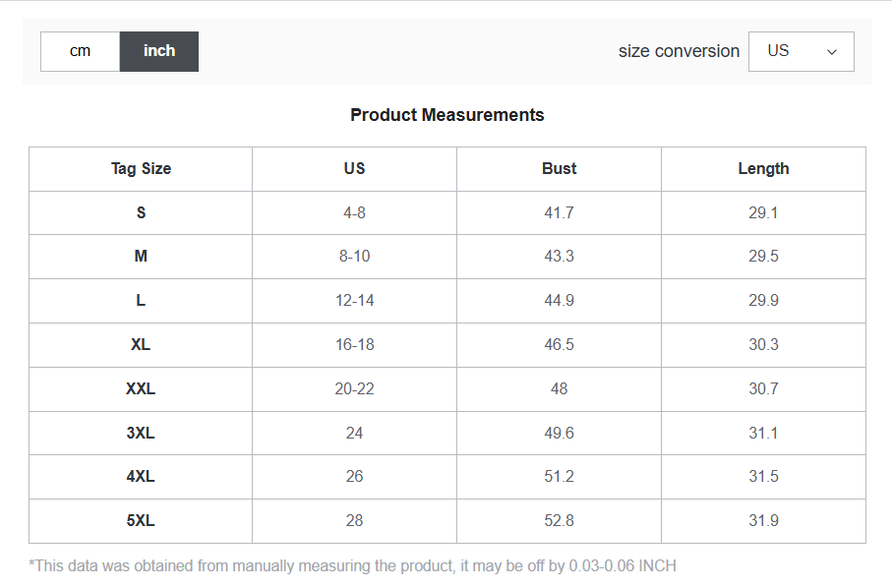Select the M tag size cell
Viewport: 892px width, 588px height.
click(x=141, y=256)
